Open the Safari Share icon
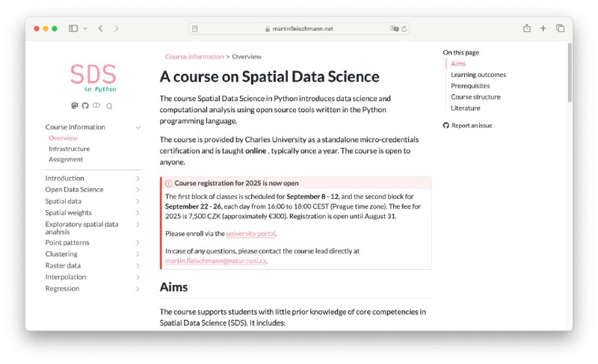The width and height of the screenshot is (598, 364). point(527,28)
